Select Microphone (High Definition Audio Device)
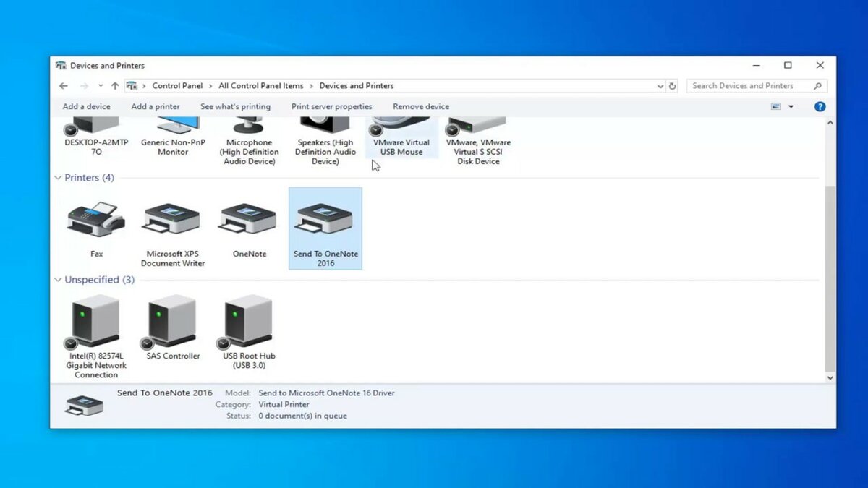This screenshot has height=488, width=868. (250, 142)
